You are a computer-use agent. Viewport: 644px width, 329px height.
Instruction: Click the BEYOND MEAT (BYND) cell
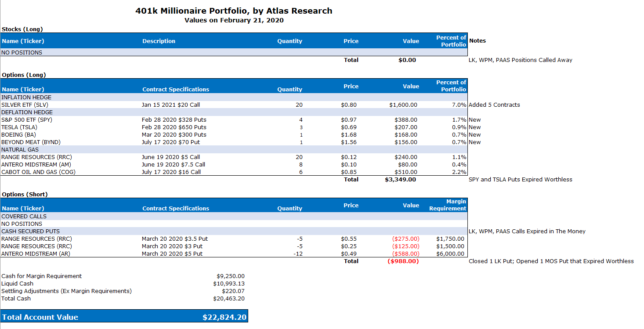coord(31,142)
